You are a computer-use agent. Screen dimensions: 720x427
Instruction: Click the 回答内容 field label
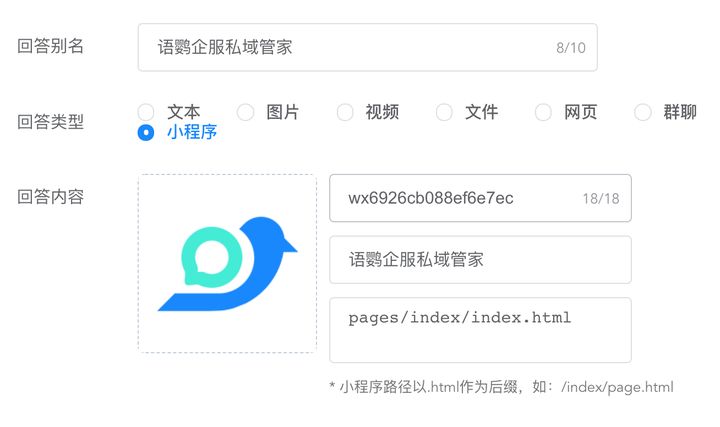51,196
